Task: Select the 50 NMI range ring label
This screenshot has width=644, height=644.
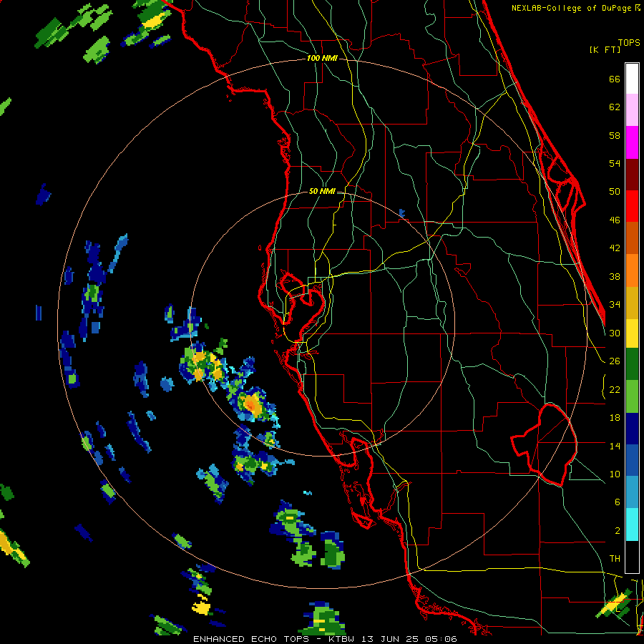Action: (x=321, y=191)
